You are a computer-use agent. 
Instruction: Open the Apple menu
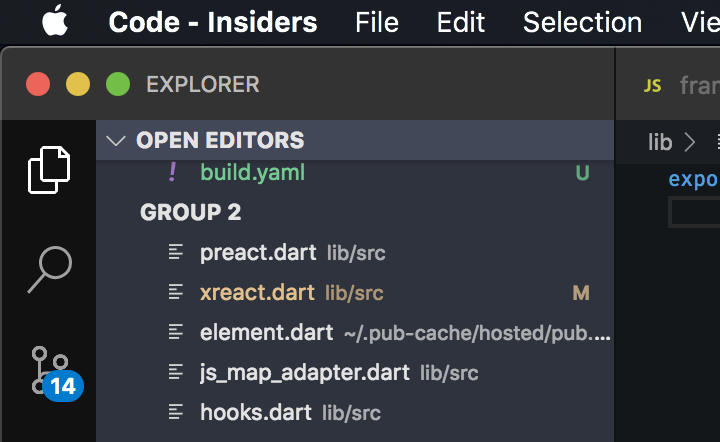click(x=55, y=21)
